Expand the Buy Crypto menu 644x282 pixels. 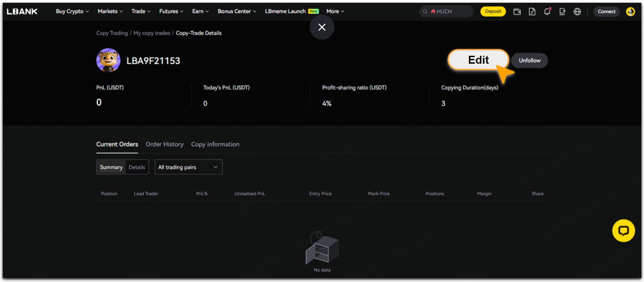72,11
